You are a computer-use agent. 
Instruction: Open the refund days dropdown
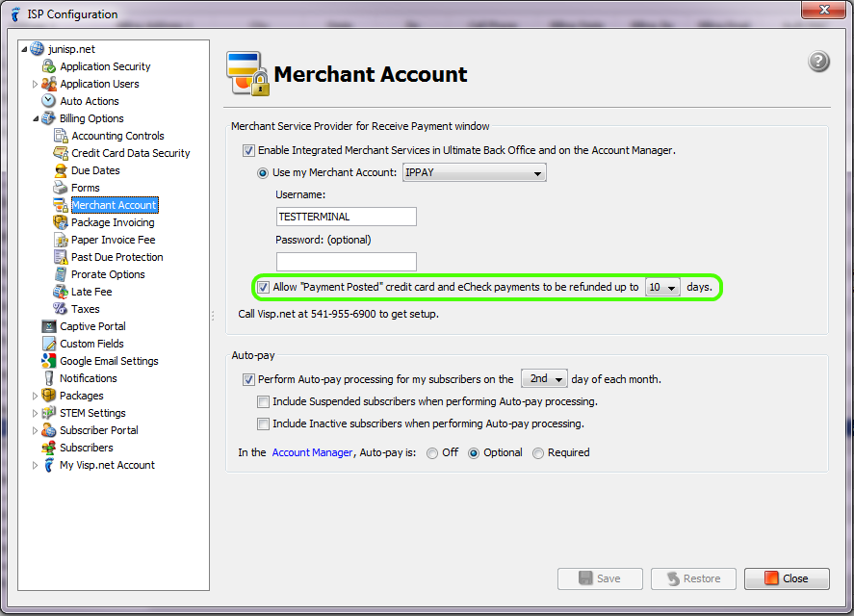(x=662, y=287)
